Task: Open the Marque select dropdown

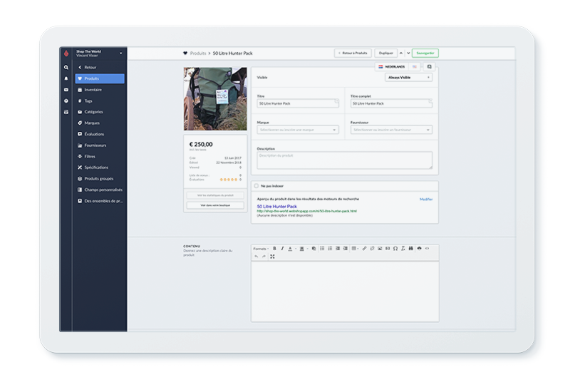Action: coord(298,130)
